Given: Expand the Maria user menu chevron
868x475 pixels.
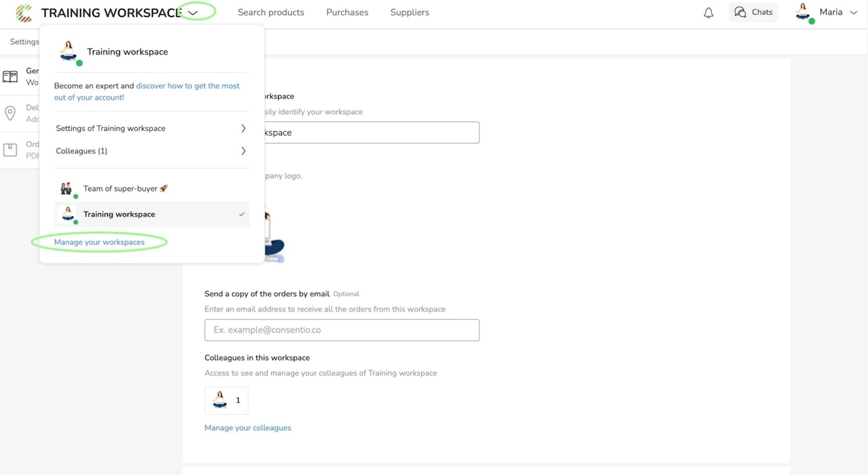Looking at the screenshot, I should coord(854,12).
